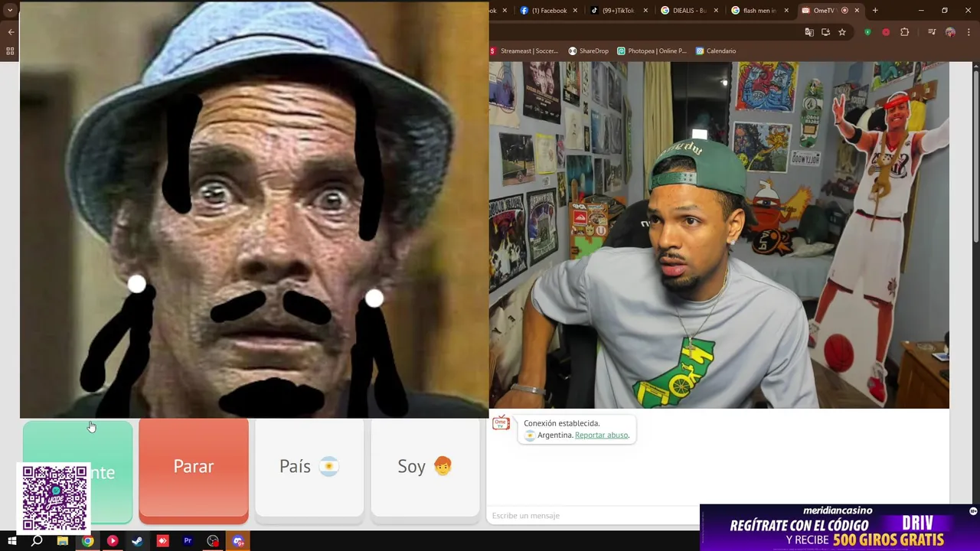Open the ShareDrop bookmark

[588, 51]
